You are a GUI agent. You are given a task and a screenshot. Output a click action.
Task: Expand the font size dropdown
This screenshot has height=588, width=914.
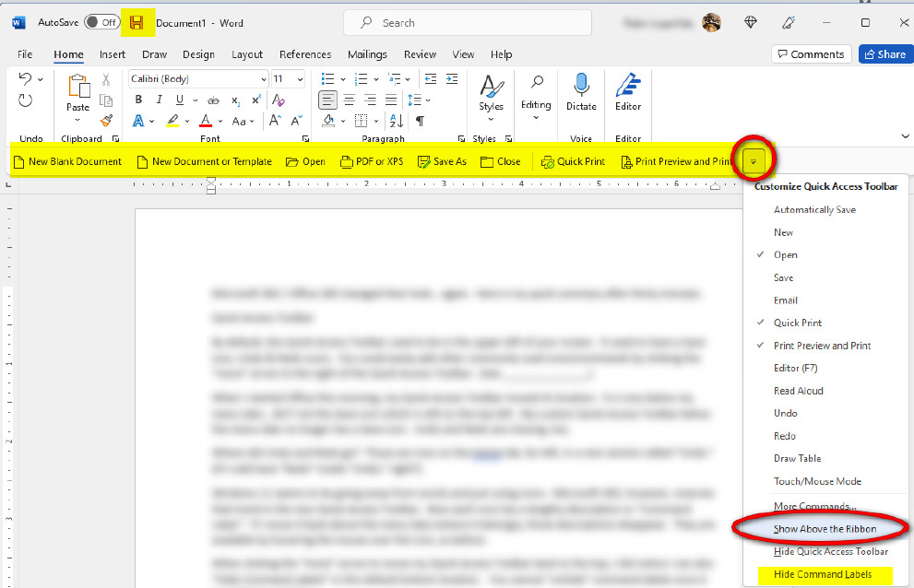pyautogui.click(x=301, y=79)
